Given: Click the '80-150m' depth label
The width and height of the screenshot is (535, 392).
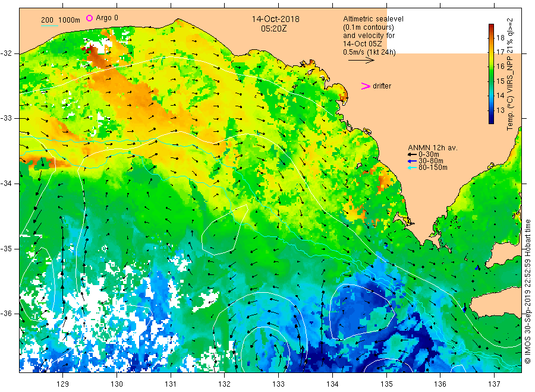Looking at the screenshot, I should [433, 167].
